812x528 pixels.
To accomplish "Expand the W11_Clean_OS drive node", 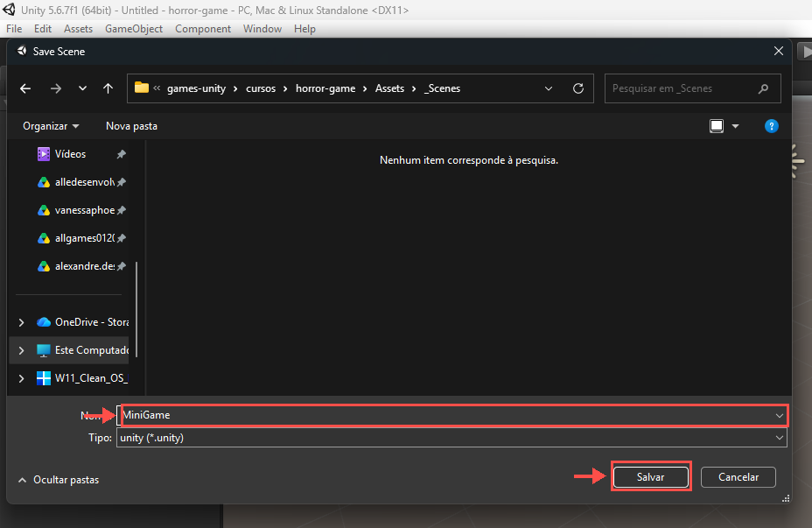I will 21,378.
